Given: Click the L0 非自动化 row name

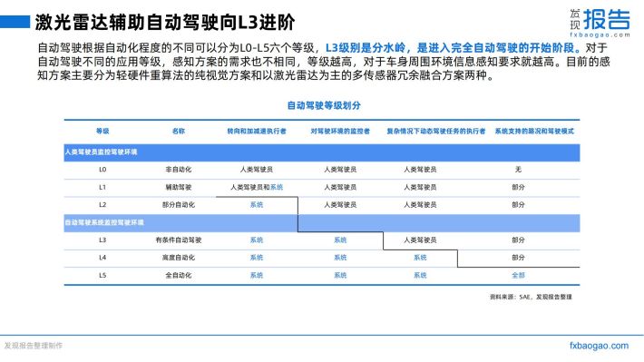Looking at the screenshot, I should tap(179, 170).
